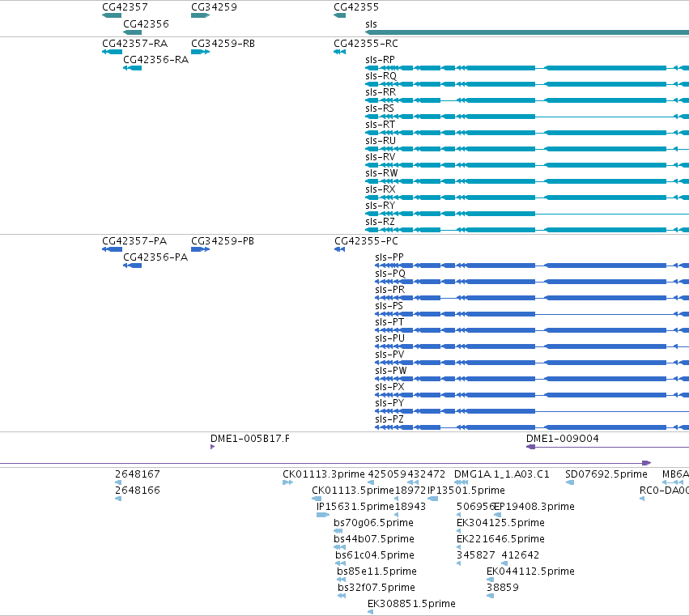Select transcript CG42356-RA
Viewport: 689px width, 616px height.
(132, 68)
